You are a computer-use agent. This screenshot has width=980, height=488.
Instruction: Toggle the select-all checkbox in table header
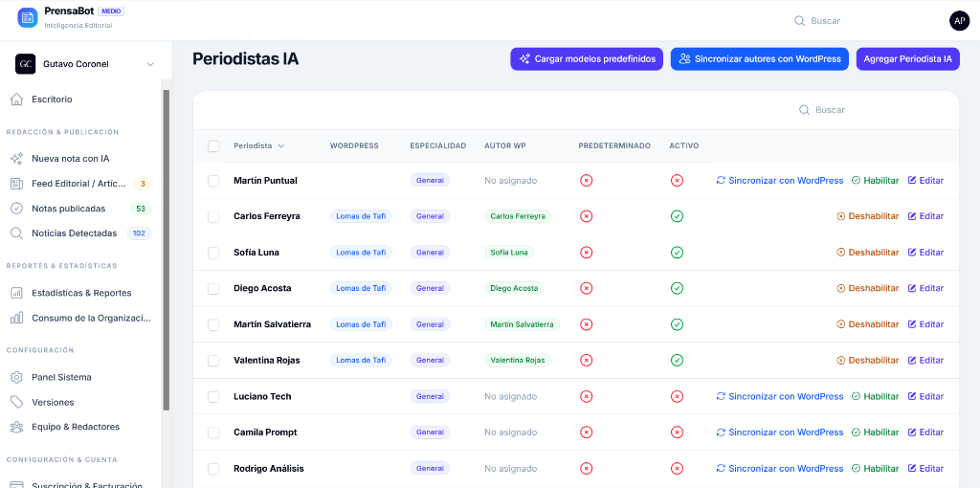coord(213,146)
